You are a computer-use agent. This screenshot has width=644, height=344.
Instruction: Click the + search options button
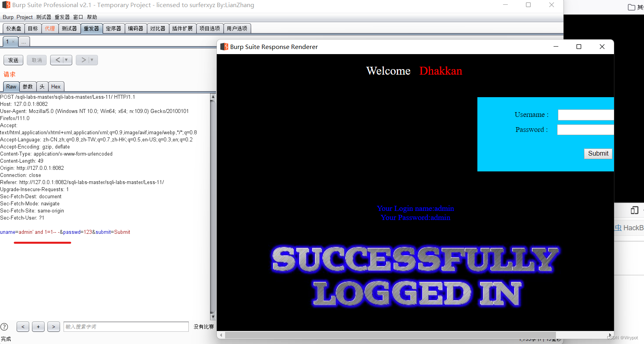click(38, 327)
